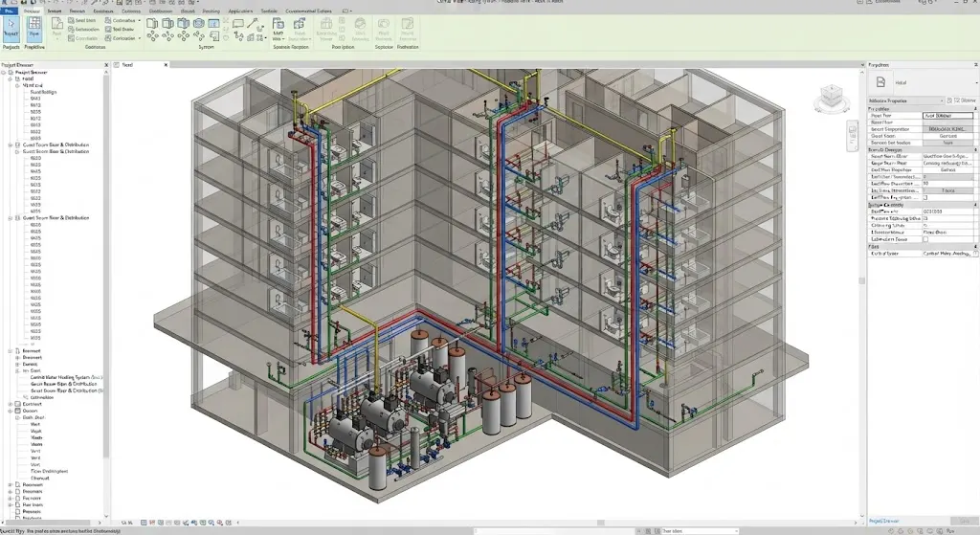Click the greyed building icon in ribbon
The height and width of the screenshot is (535, 980).
[325, 25]
